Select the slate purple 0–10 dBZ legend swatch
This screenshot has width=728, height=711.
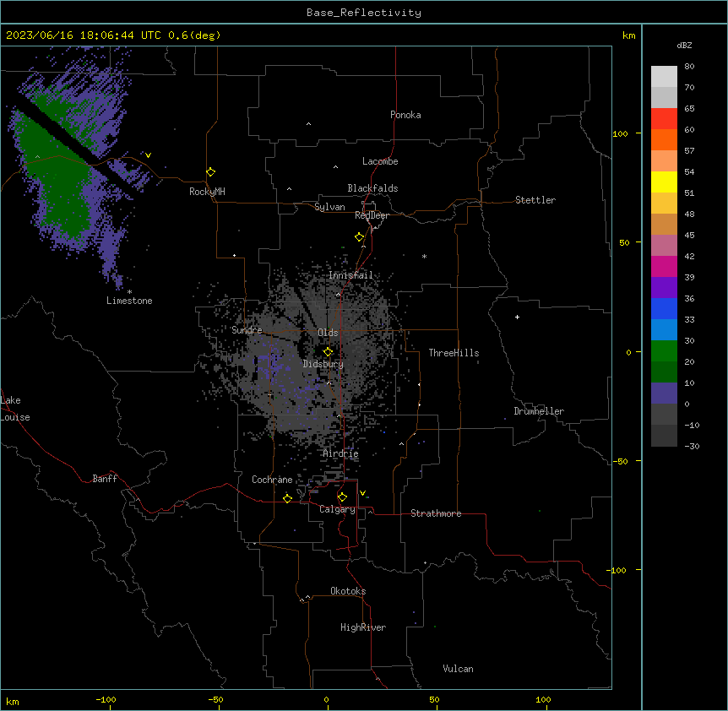point(664,393)
